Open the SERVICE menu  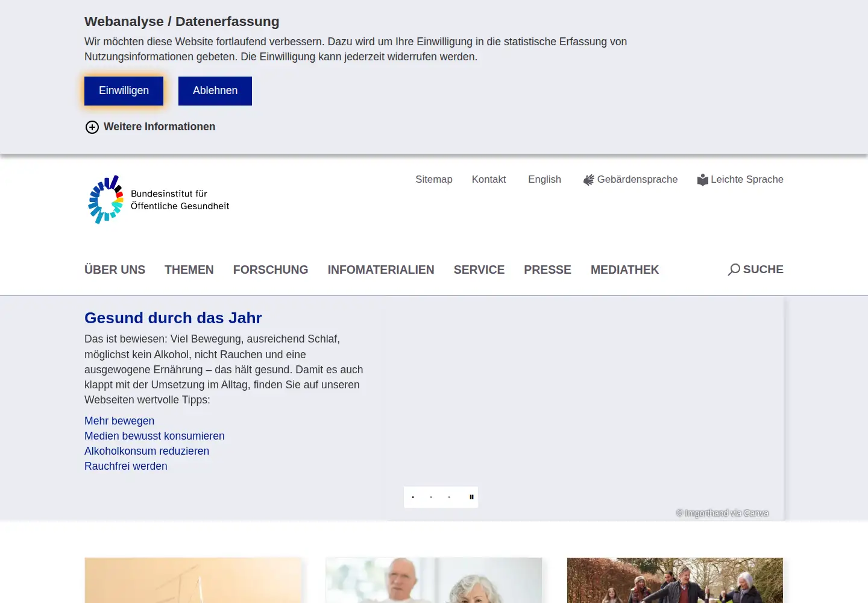coord(479,270)
